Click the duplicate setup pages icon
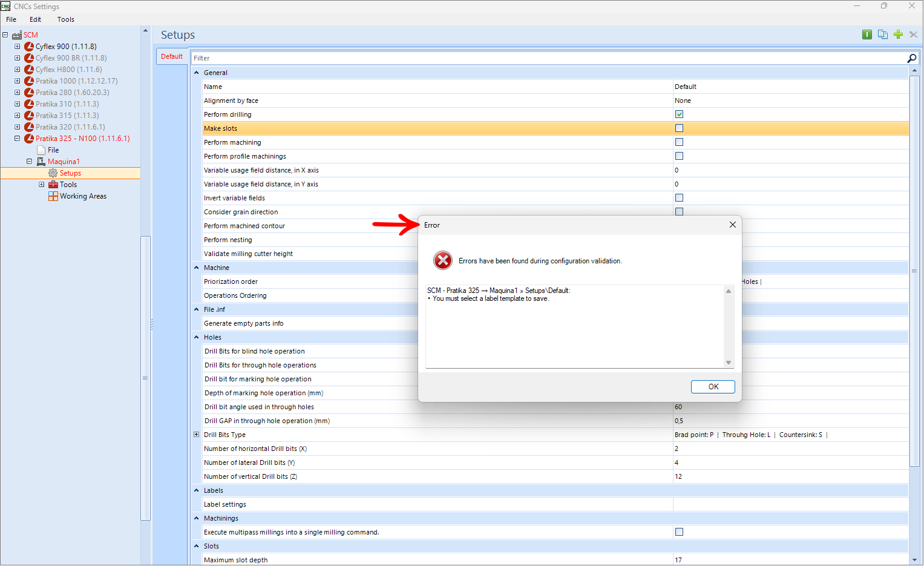The width and height of the screenshot is (924, 566). click(x=883, y=35)
